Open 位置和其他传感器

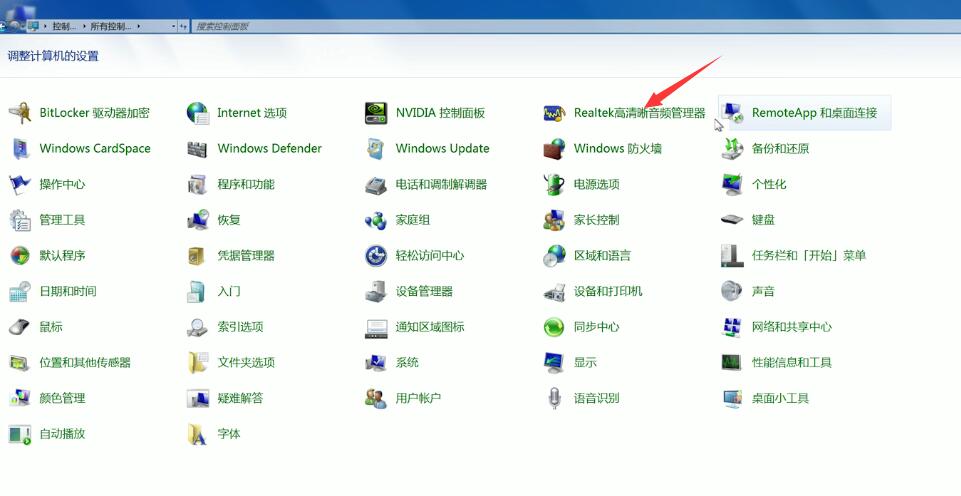click(70, 362)
